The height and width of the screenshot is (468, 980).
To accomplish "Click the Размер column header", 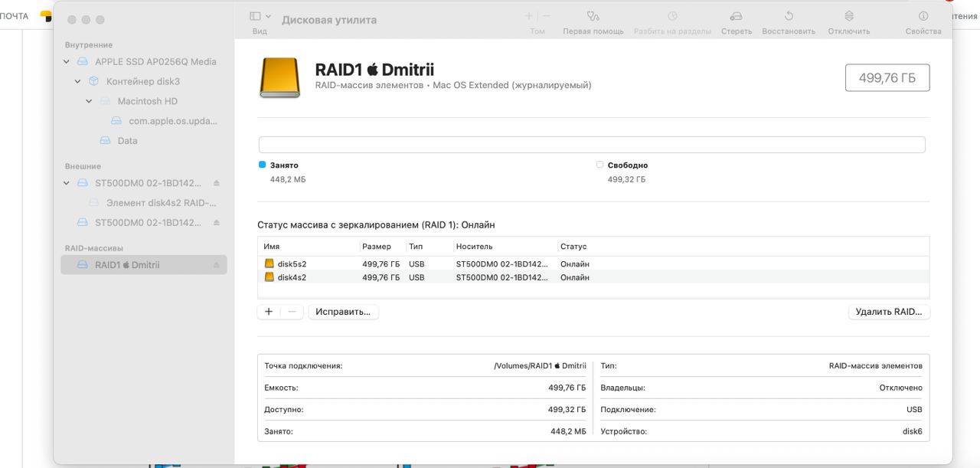I will 377,247.
